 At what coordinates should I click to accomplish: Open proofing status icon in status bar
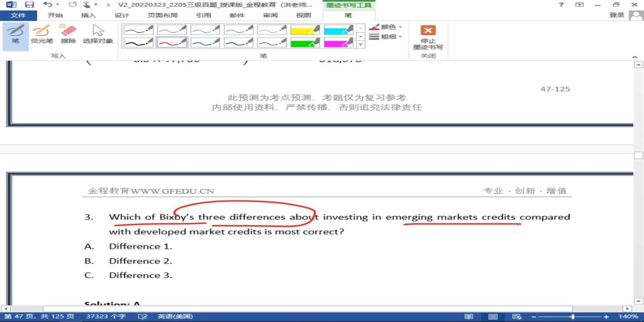click(143, 317)
